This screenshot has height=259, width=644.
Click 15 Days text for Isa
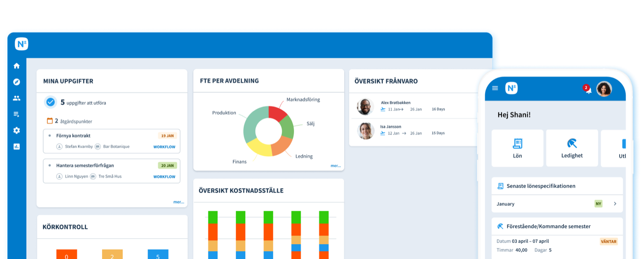[438, 133]
